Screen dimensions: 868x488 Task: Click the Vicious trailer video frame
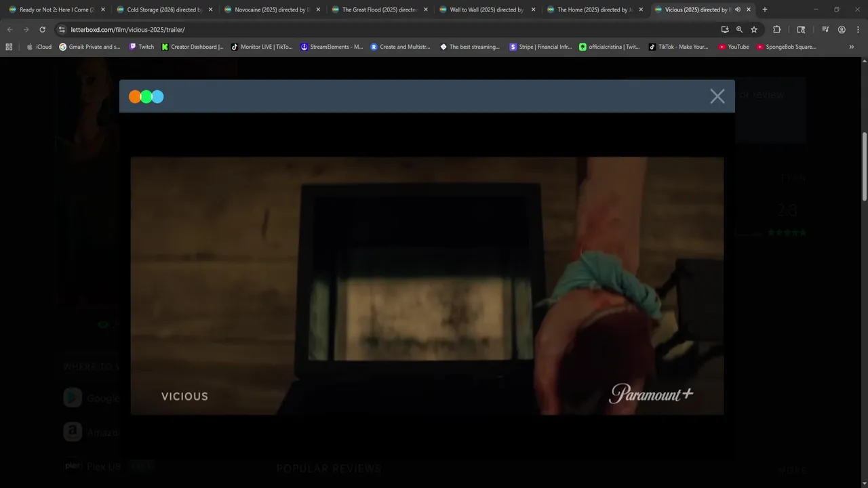click(x=427, y=285)
